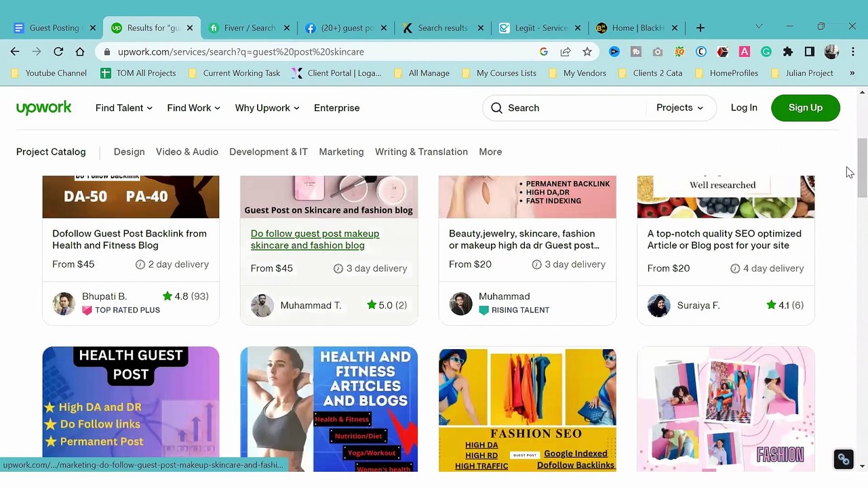Open the Extensions puzzle icon
Viewport: 868px width, 488px height.
(788, 52)
